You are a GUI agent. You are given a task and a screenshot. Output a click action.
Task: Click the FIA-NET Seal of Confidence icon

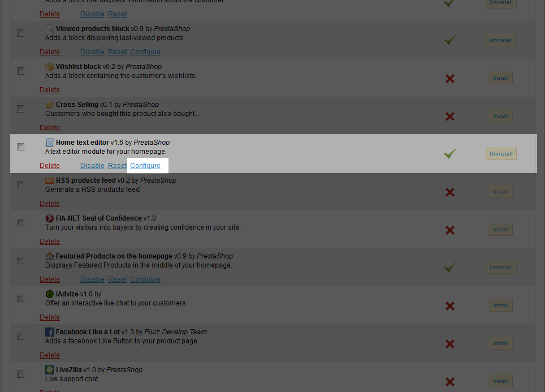click(50, 218)
